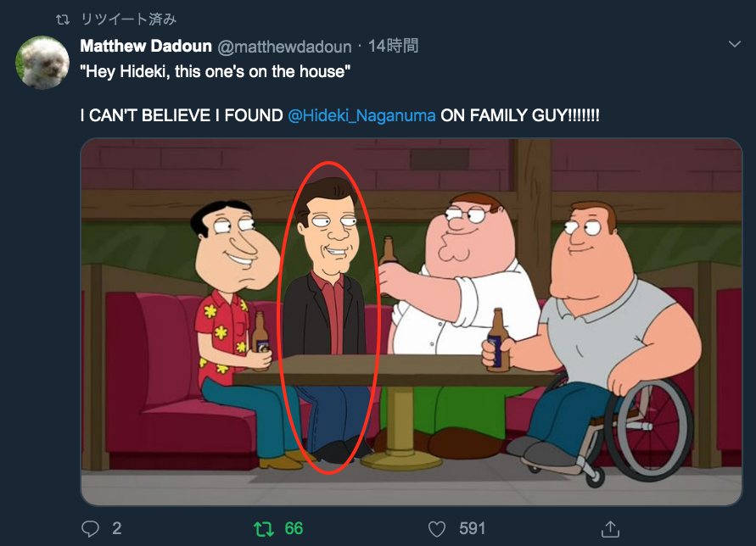Expand the tweet options chevron
Screen dimensions: 756x546
[734, 44]
